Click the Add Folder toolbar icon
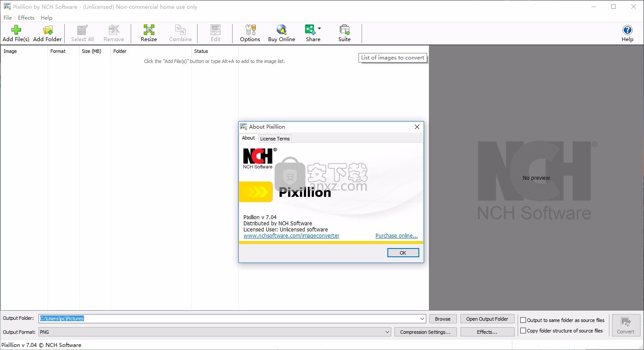The image size is (644, 350). point(48,33)
